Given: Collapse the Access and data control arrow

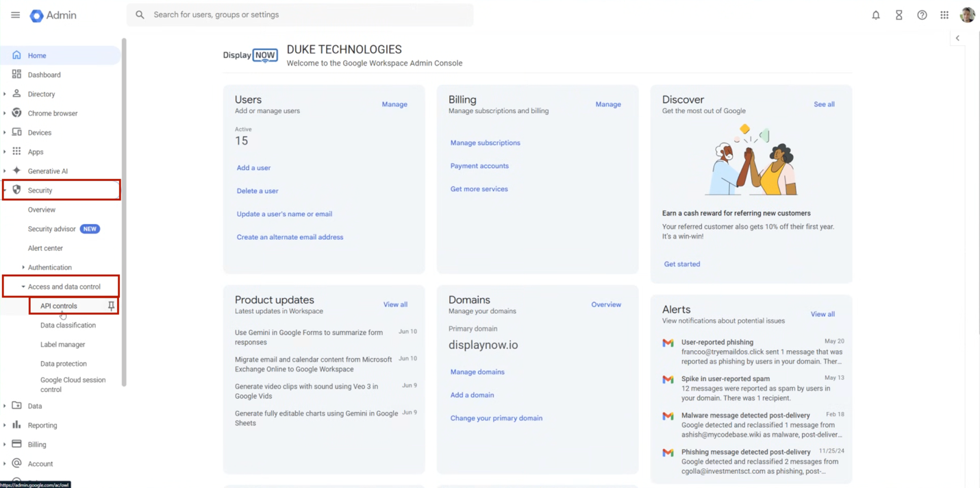Looking at the screenshot, I should [x=23, y=286].
